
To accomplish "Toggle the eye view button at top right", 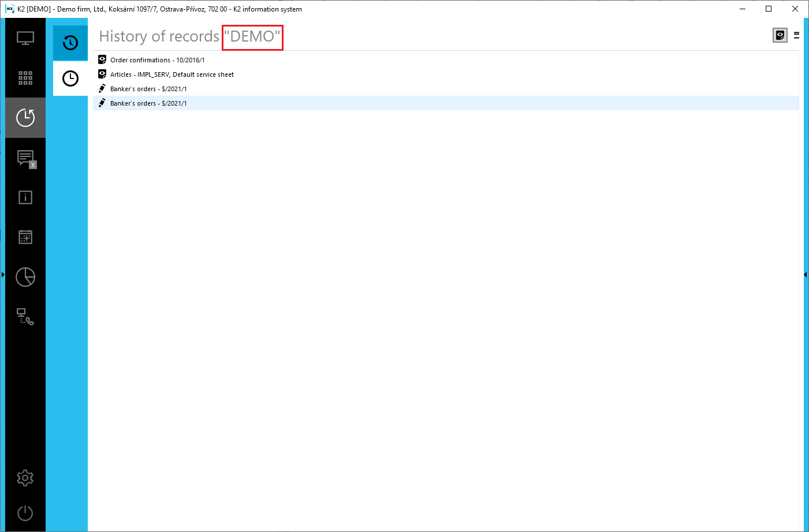I will 780,36.
